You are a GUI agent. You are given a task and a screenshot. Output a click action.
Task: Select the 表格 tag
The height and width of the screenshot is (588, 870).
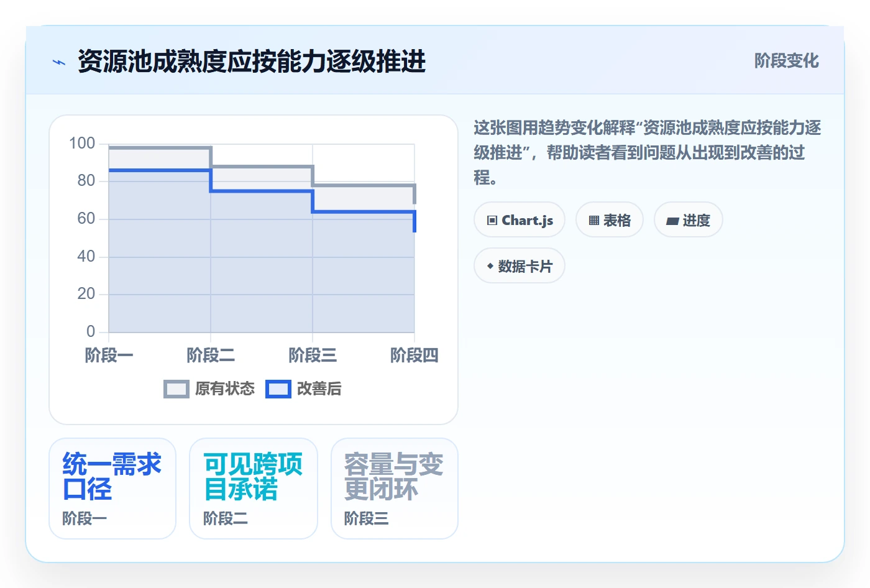[x=610, y=220]
